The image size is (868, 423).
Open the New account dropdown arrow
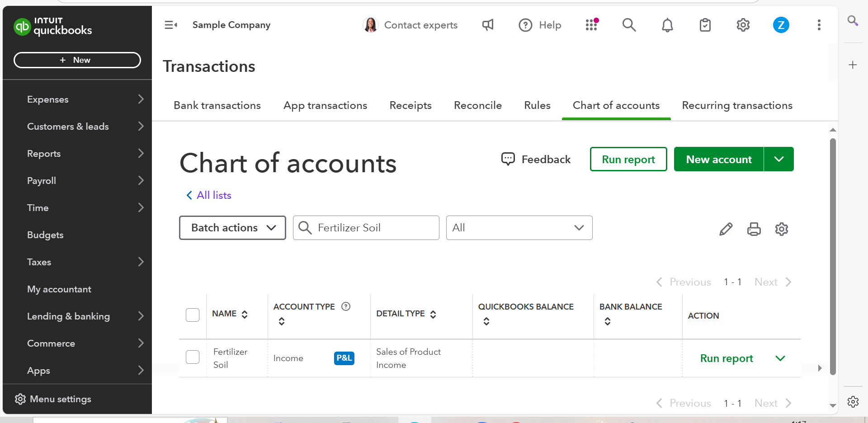tap(778, 159)
